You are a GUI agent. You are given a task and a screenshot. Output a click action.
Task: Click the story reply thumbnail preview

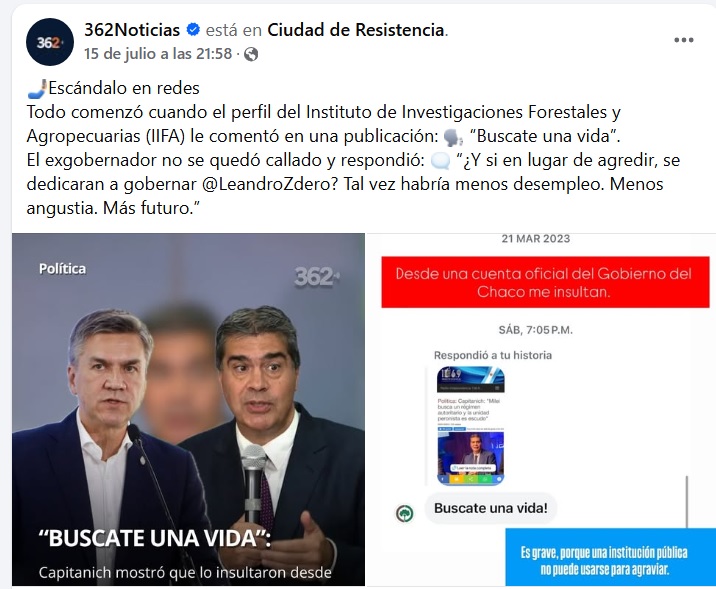tap(471, 426)
